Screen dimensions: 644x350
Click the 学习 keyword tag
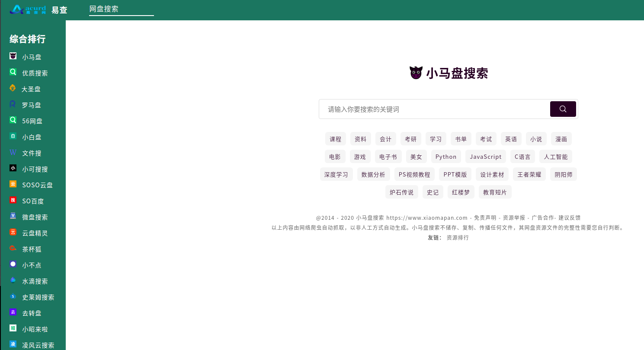[x=436, y=139]
